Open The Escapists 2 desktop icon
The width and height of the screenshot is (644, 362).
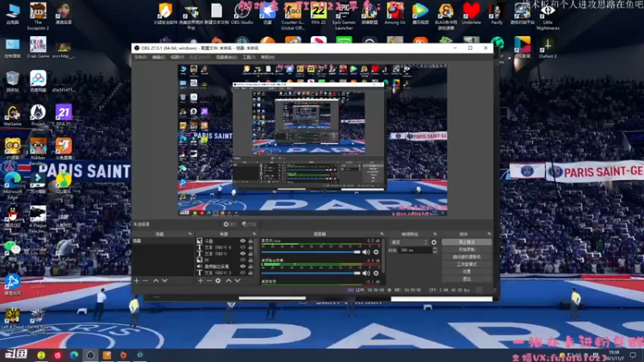click(x=38, y=16)
